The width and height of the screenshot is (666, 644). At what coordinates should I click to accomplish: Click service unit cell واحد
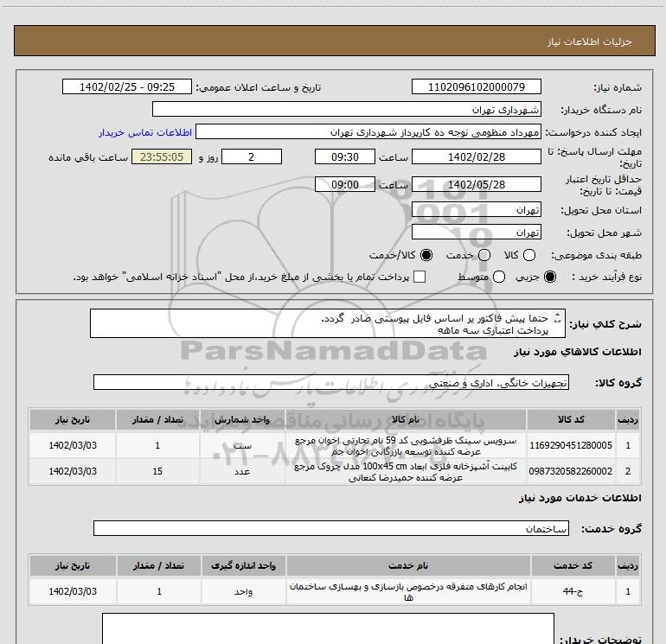coord(243,591)
